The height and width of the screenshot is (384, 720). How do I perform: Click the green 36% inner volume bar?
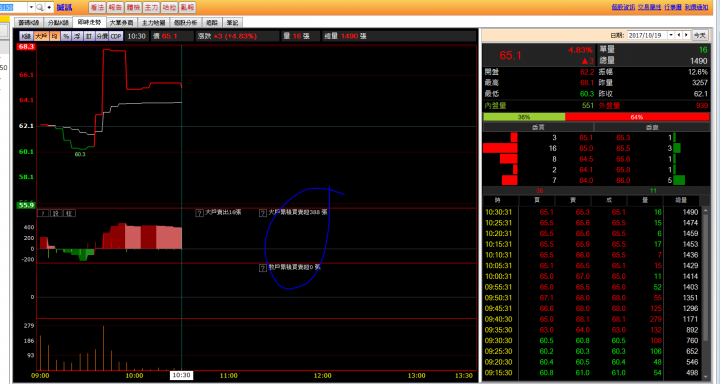[524, 117]
